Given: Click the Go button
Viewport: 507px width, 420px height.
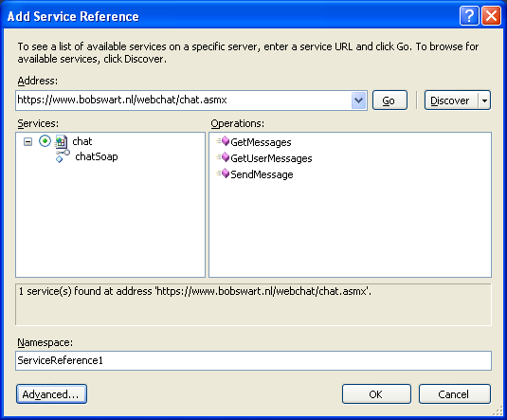Looking at the screenshot, I should pyautogui.click(x=389, y=100).
